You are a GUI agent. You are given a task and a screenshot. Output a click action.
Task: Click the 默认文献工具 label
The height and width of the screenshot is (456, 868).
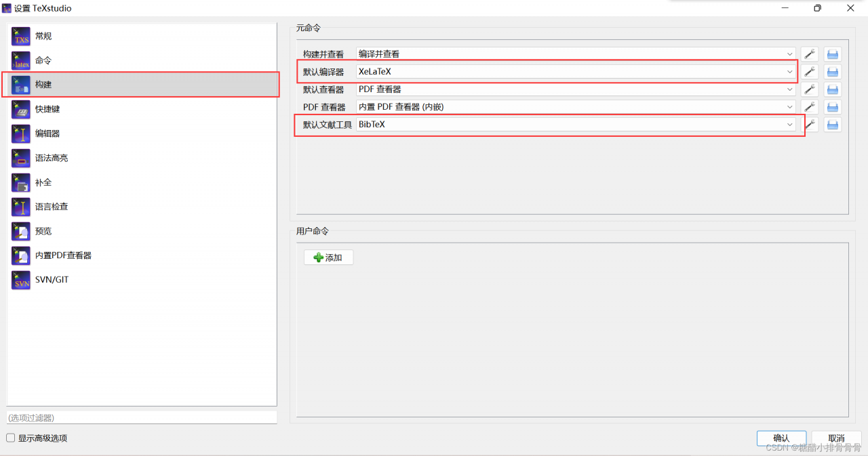pos(328,125)
